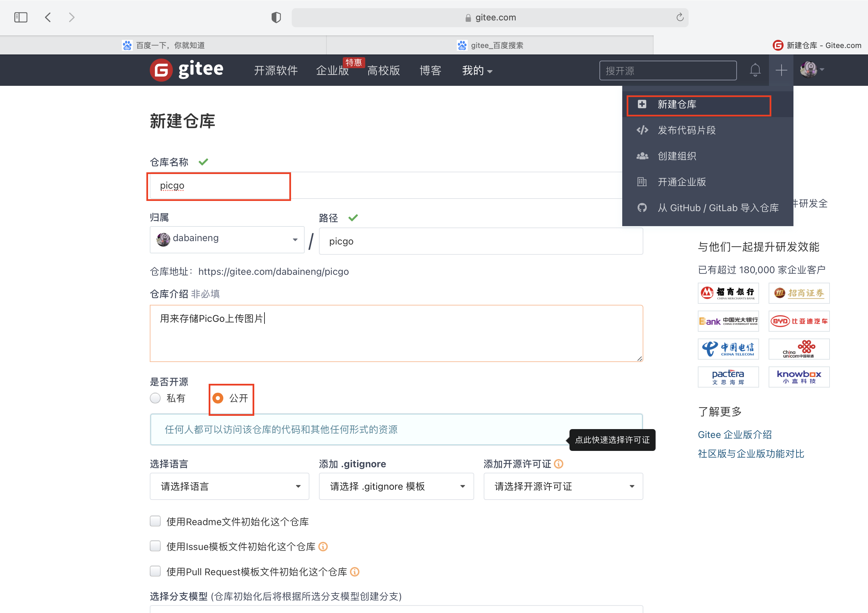Open the 请选择语言 dropdown
This screenshot has height=613, width=868.
(x=229, y=486)
